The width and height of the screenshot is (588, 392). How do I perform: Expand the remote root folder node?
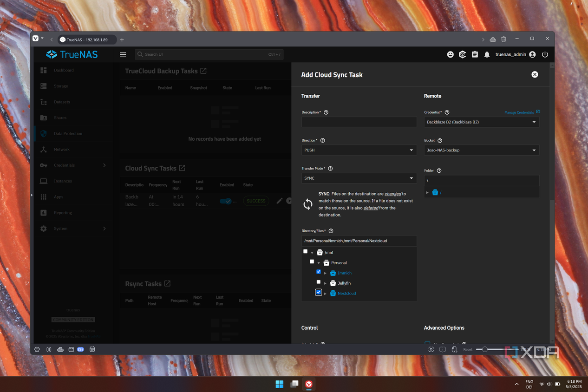tap(427, 192)
